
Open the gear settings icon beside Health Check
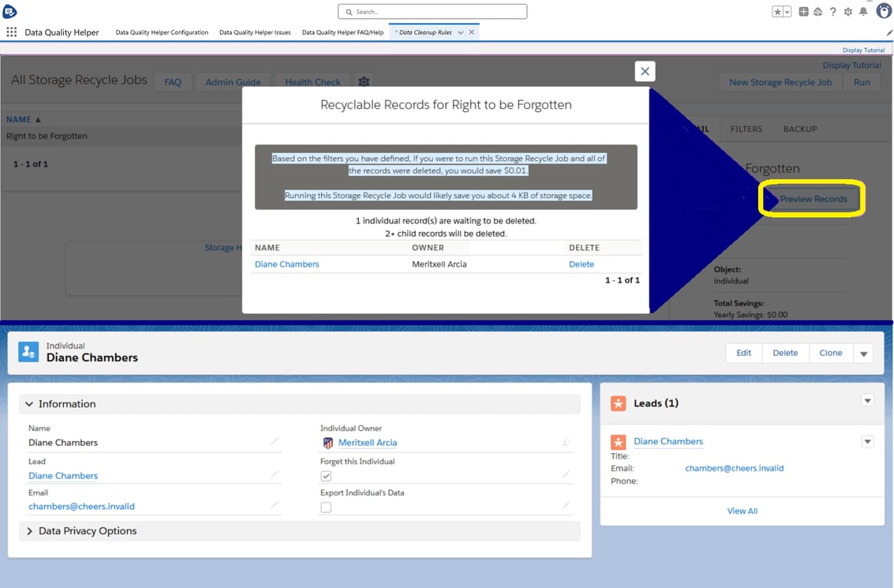click(x=364, y=82)
